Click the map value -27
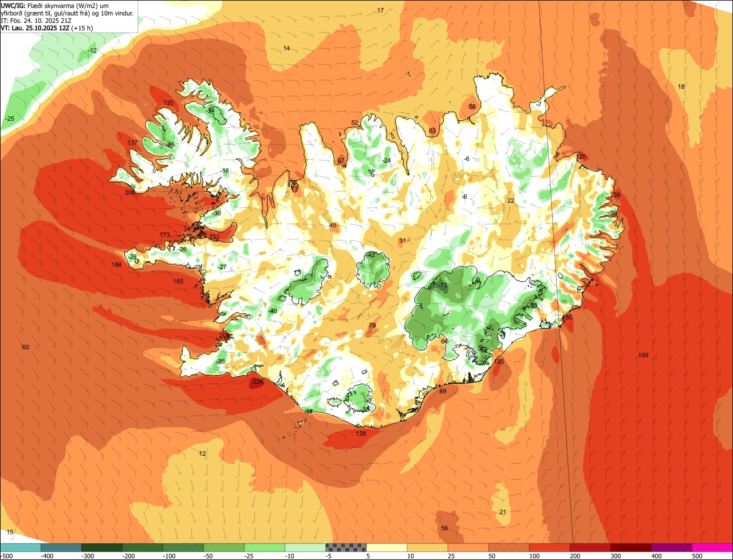The height and width of the screenshot is (560, 733). tap(222, 267)
